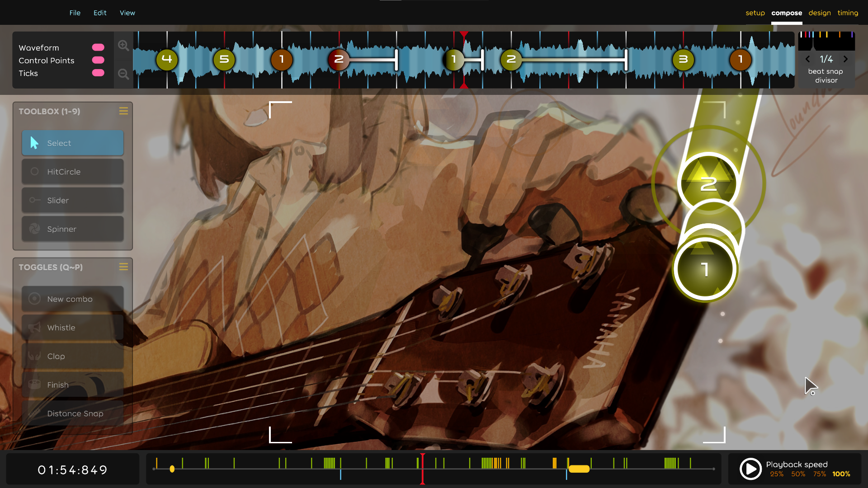Toggle the Control Points switch
This screenshot has width=868, height=488.
click(x=98, y=60)
